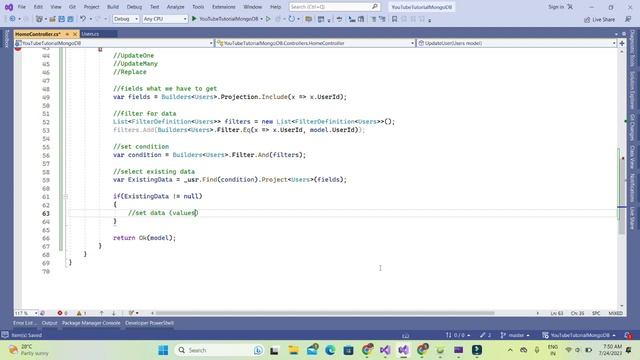Click the Toolbox side panel tab
Viewport: 640px width, 360px height.
point(7,39)
